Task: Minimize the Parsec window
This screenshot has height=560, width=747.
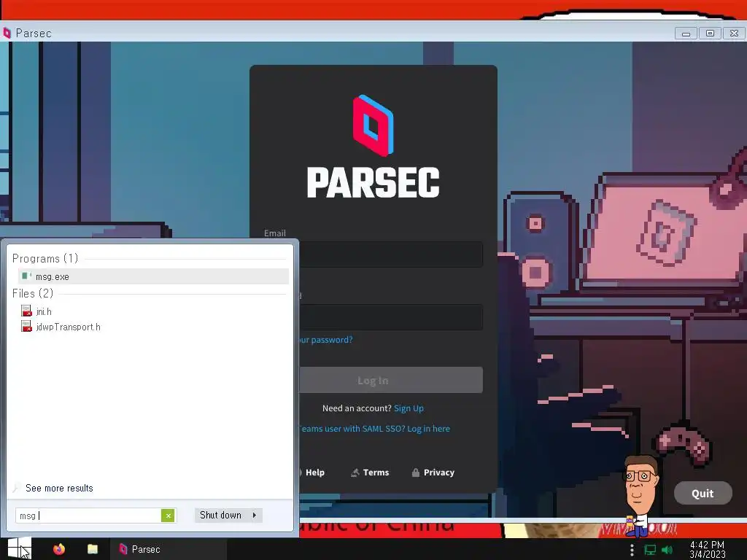Action: [x=686, y=34]
